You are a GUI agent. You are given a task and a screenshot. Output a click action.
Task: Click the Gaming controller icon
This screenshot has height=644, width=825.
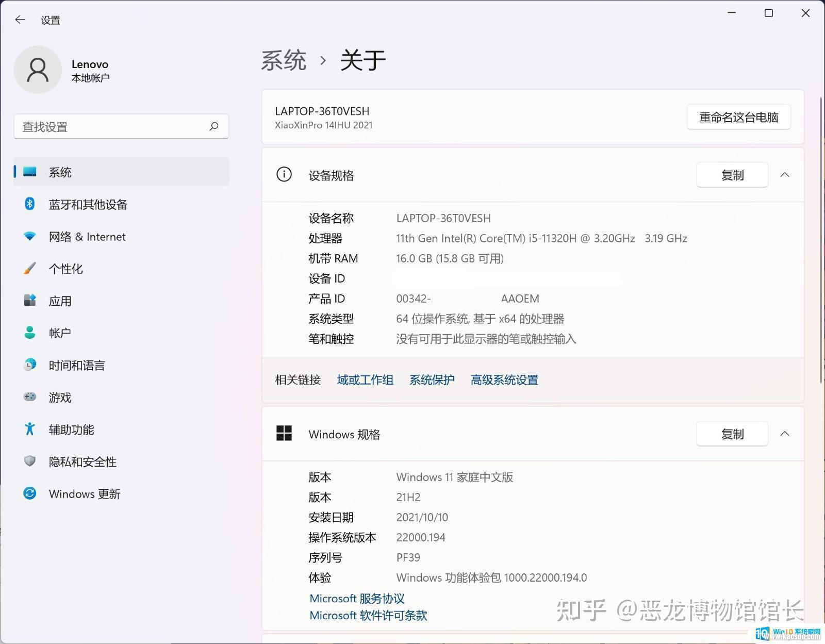30,397
